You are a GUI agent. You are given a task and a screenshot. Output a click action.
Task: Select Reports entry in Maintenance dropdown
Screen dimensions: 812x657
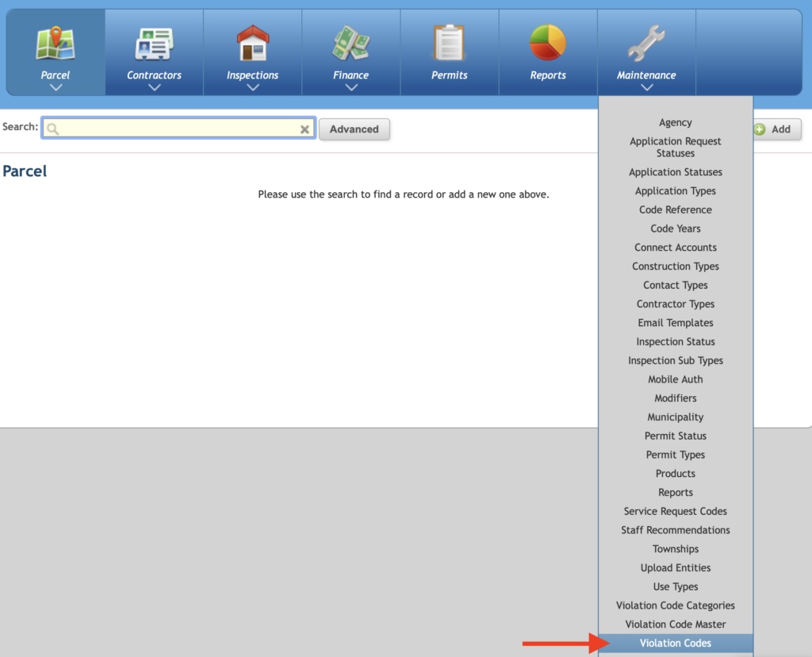pyautogui.click(x=676, y=493)
